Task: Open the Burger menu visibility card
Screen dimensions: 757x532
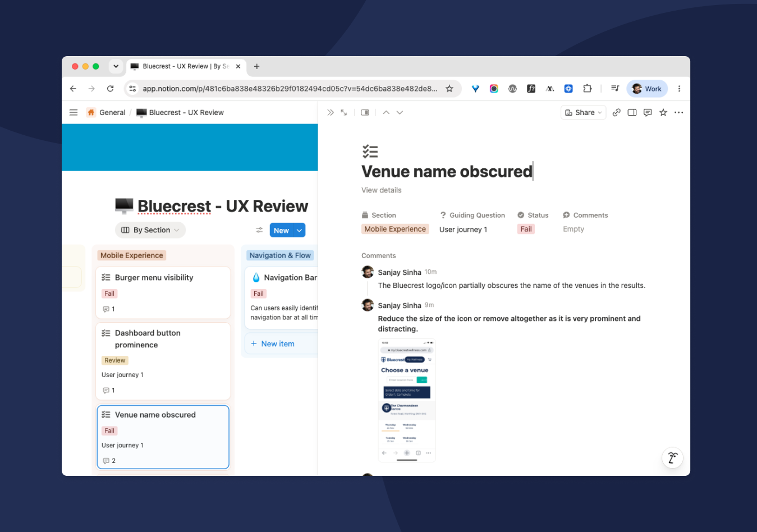Action: pos(163,292)
